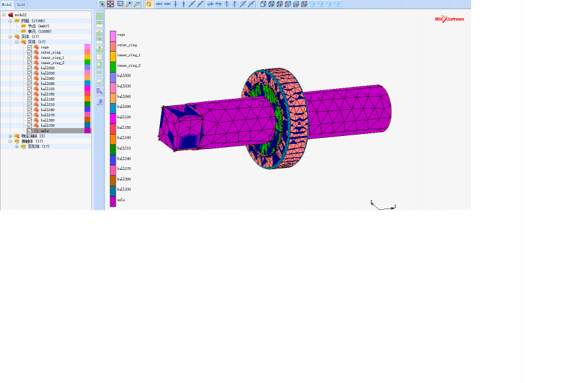Collapse the model2 root node
The image size is (588, 383).
4,14
